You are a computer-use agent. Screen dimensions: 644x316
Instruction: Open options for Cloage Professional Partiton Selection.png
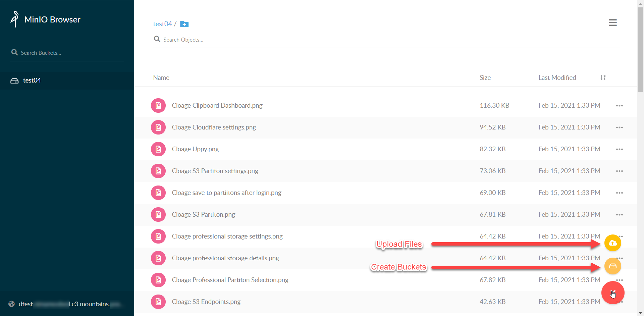coord(619,280)
